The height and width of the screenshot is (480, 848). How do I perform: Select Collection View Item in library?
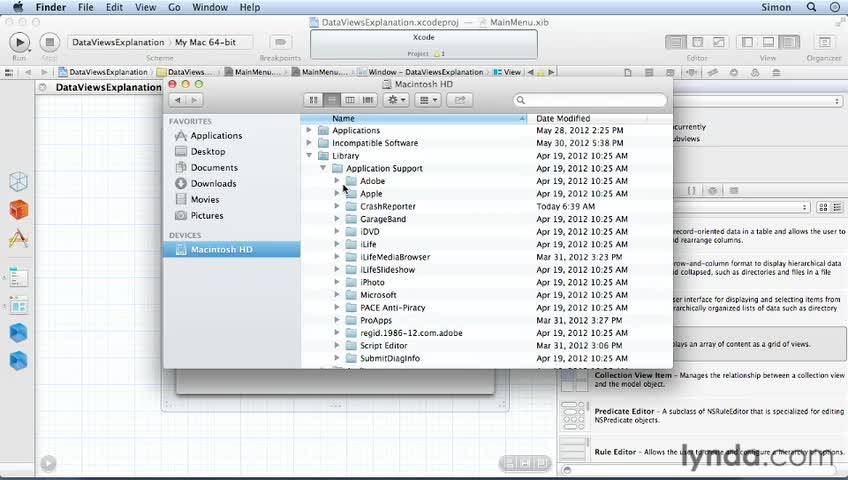(x=703, y=379)
